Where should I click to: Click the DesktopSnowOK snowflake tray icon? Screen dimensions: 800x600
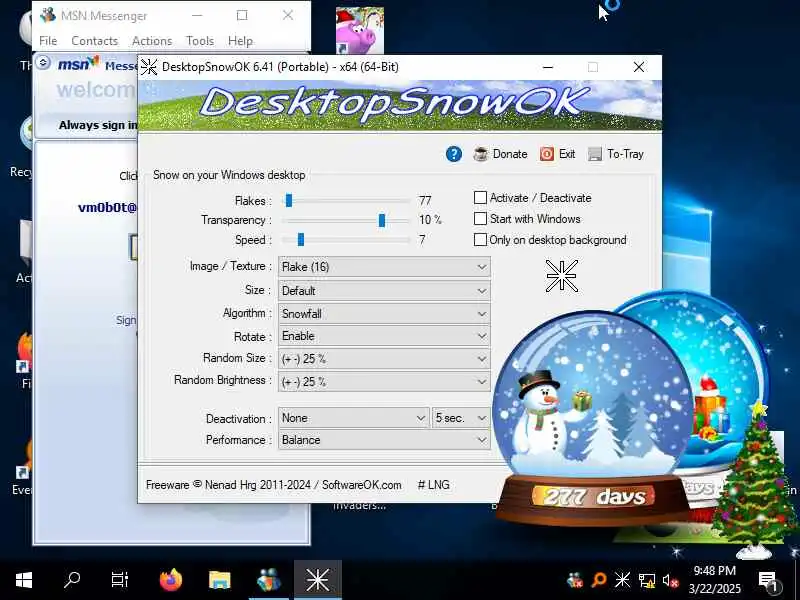click(x=622, y=580)
